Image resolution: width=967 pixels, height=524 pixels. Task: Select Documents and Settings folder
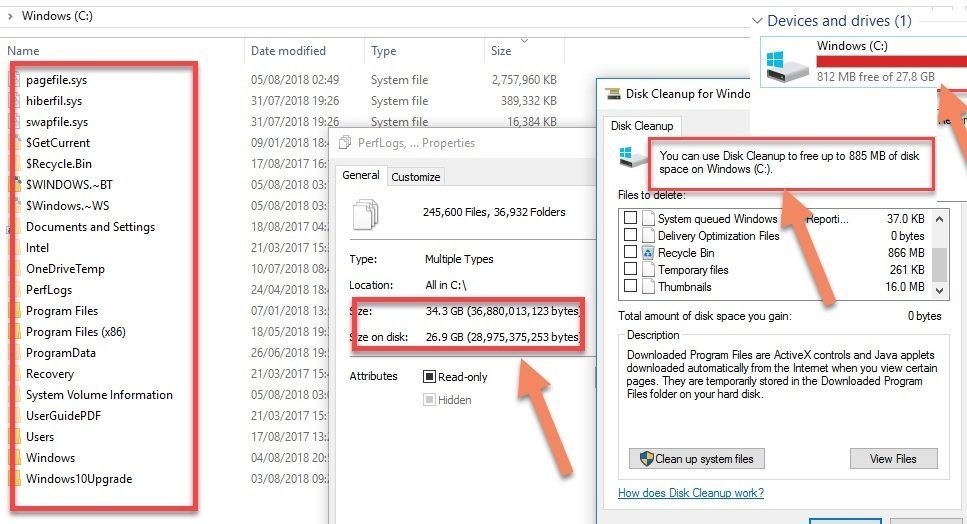point(90,226)
